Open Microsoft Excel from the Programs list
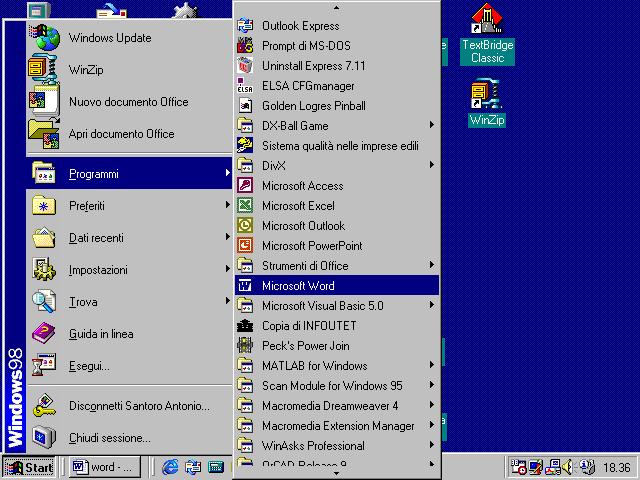The width and height of the screenshot is (640, 480). tap(337, 205)
